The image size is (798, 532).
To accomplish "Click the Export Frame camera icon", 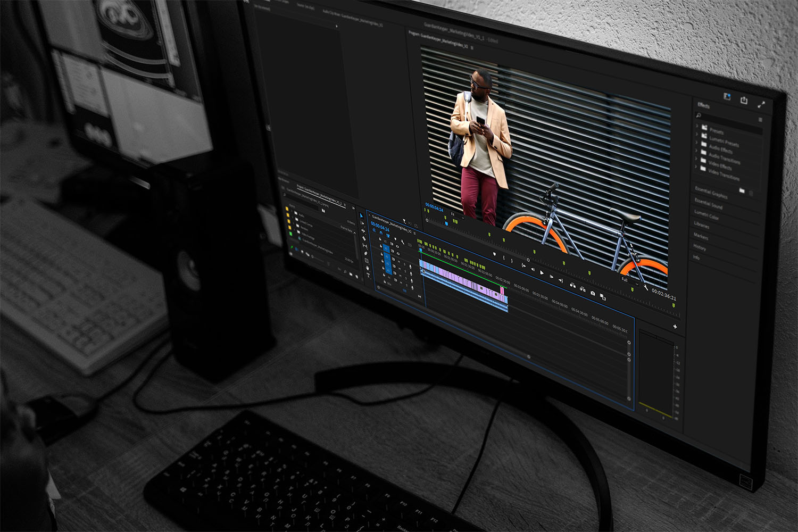I will point(593,293).
